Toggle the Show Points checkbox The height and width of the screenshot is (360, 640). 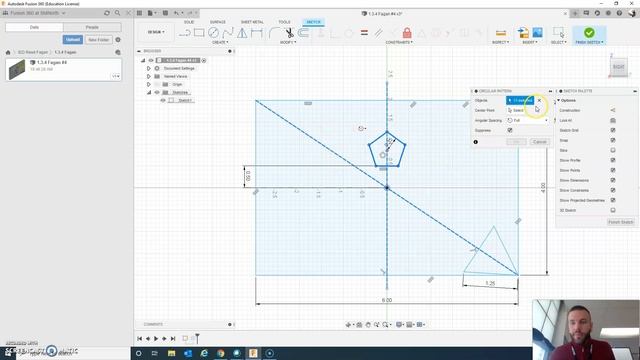(x=613, y=170)
